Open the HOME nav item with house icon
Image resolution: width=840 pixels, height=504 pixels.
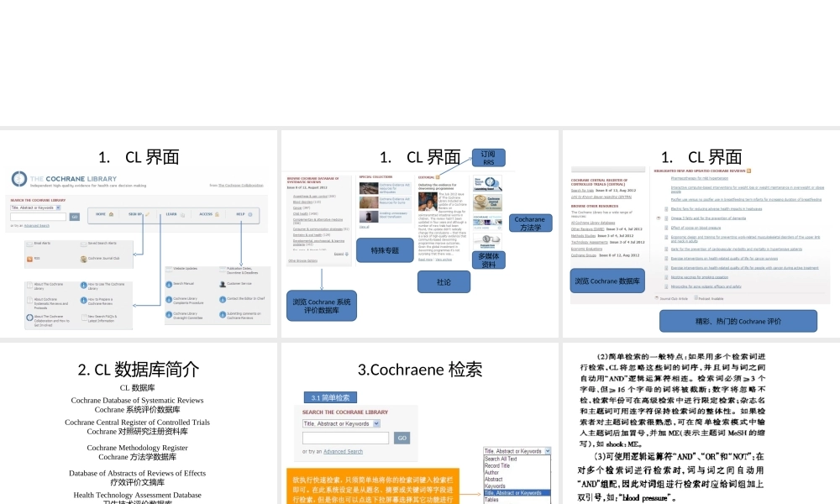(x=105, y=214)
